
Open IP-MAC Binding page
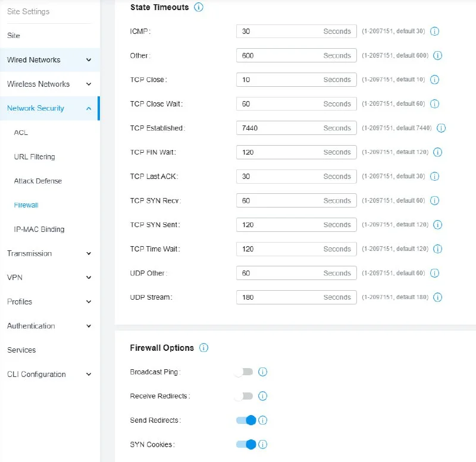[39, 230]
